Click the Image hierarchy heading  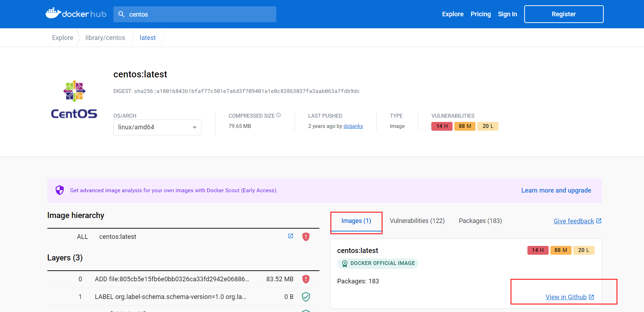(76, 216)
